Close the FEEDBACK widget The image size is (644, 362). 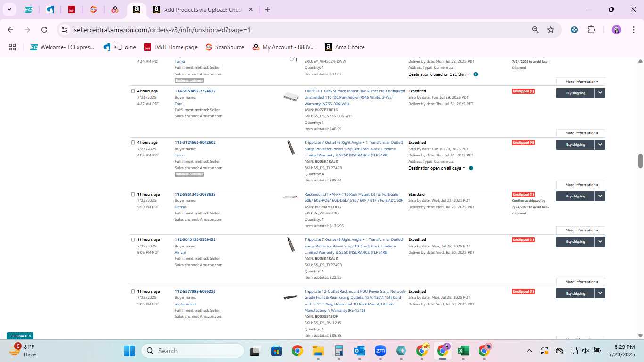click(x=30, y=336)
